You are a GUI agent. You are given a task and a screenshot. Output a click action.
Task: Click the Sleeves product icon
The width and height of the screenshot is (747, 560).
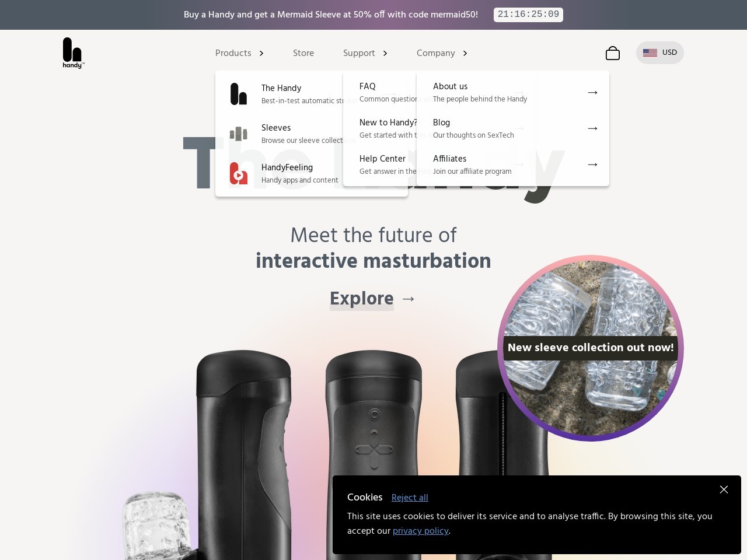coord(238,134)
